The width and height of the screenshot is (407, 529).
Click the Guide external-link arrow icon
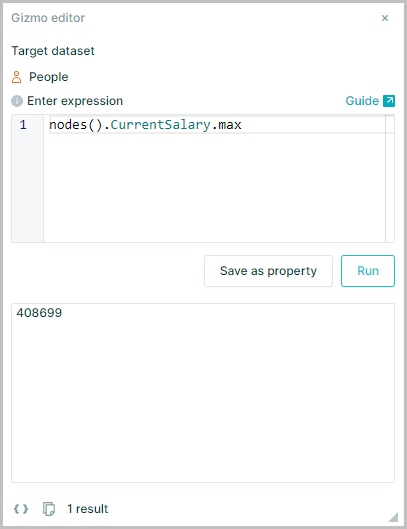click(389, 101)
